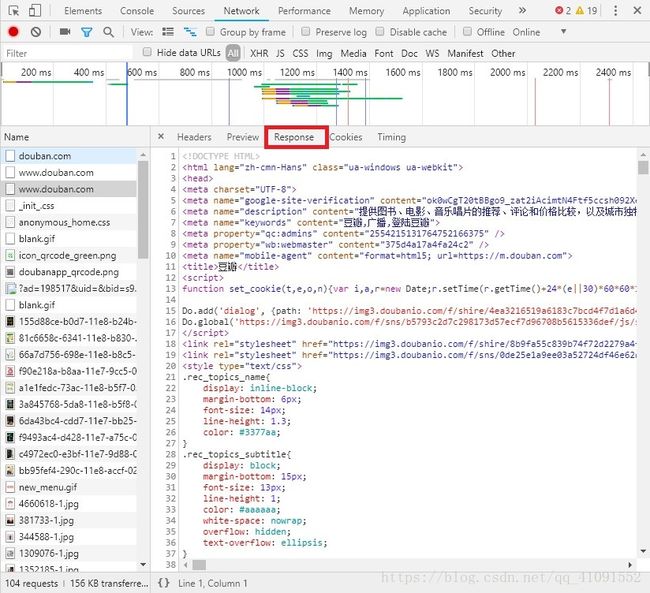This screenshot has height=593, width=650.
Task: Filter requests by WS
Action: tap(432, 53)
